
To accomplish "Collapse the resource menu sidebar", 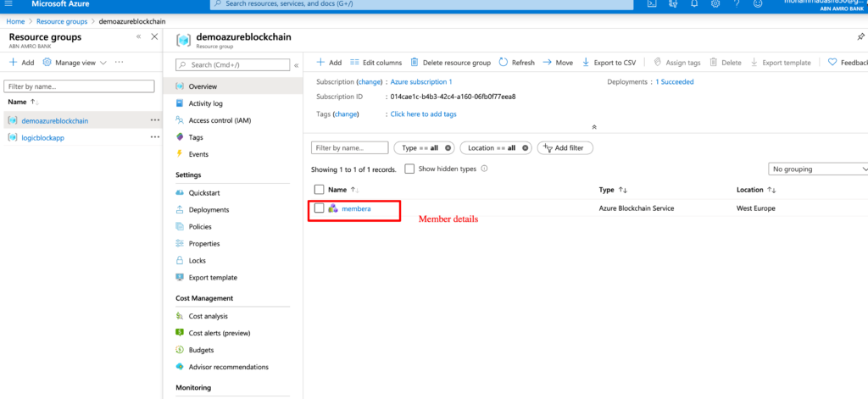I will pyautogui.click(x=296, y=65).
